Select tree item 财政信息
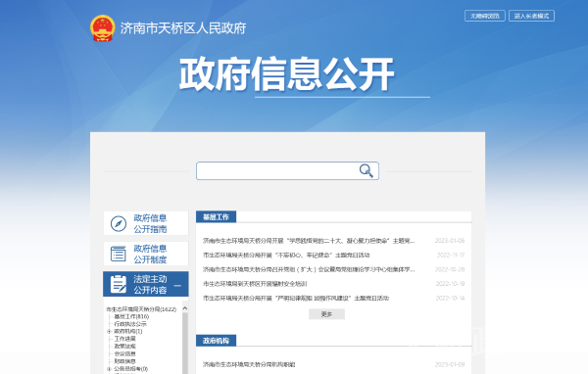 point(124,361)
